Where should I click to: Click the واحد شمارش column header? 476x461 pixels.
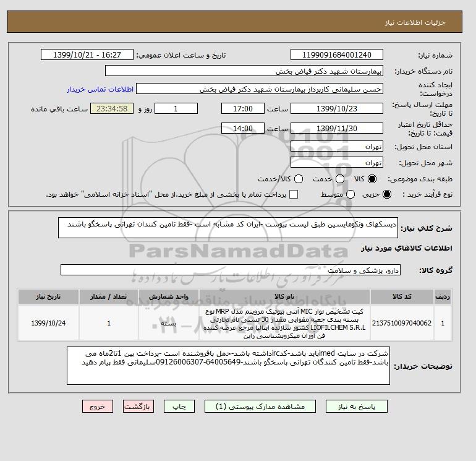169,296
